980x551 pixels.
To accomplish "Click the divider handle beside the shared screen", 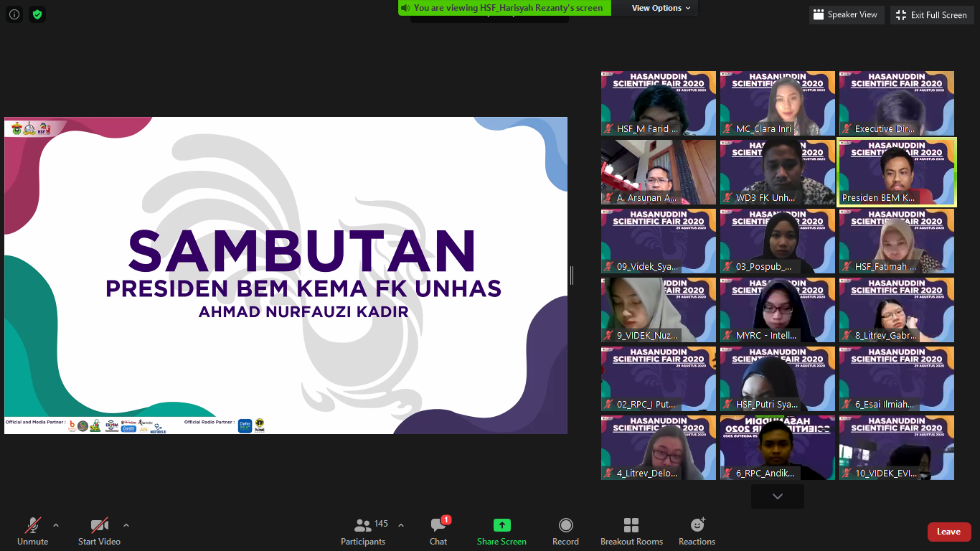I will tap(572, 275).
